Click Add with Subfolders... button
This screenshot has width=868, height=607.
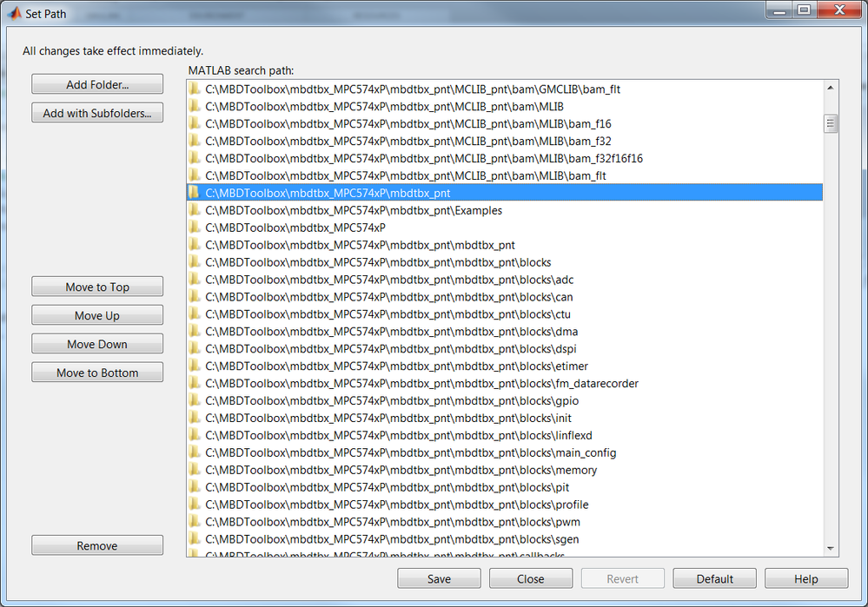pos(96,113)
